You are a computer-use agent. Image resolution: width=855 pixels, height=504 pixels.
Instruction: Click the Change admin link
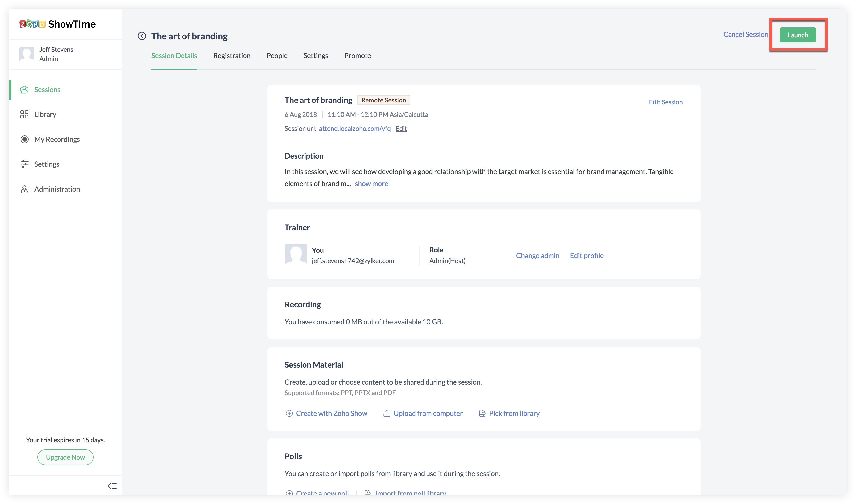[x=537, y=256]
